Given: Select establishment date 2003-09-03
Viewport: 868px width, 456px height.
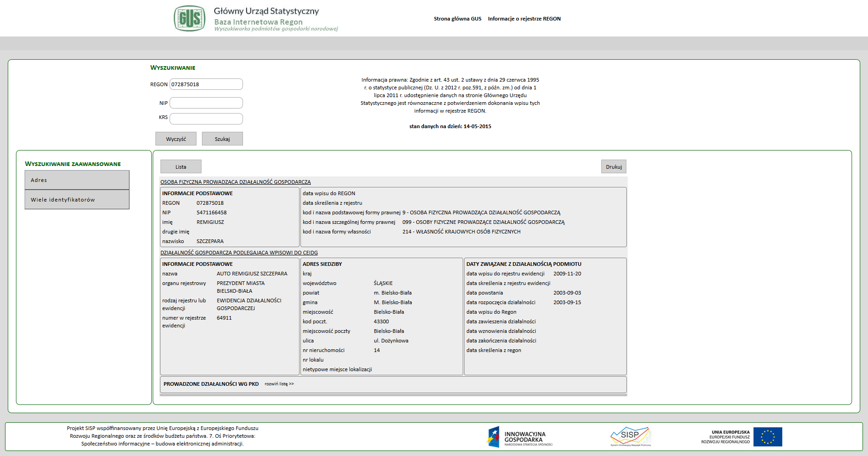Looking at the screenshot, I should 567,293.
